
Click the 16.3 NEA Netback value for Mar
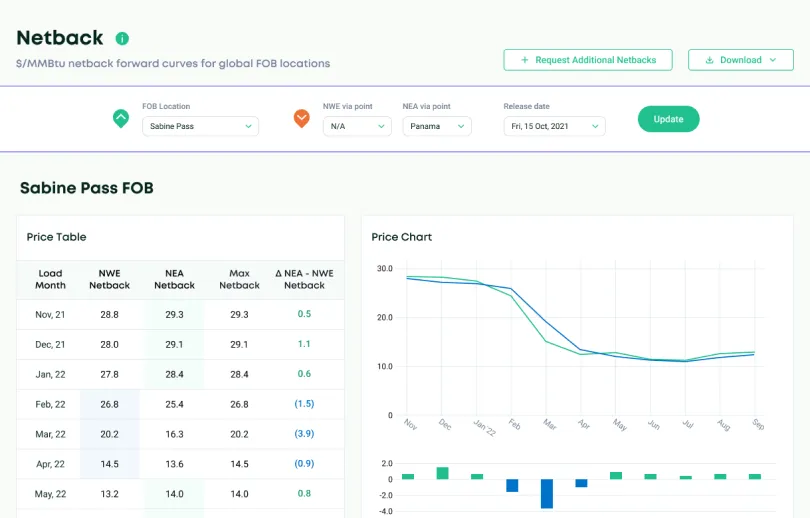click(175, 434)
